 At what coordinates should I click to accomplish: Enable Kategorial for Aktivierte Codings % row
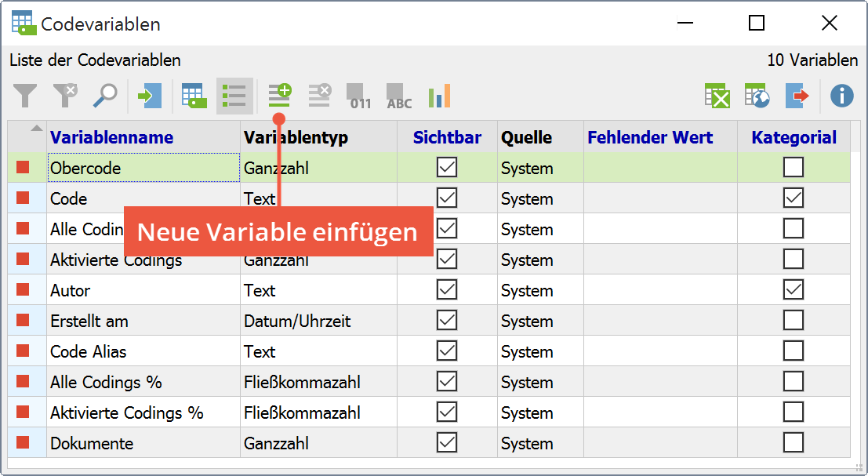pyautogui.click(x=794, y=412)
